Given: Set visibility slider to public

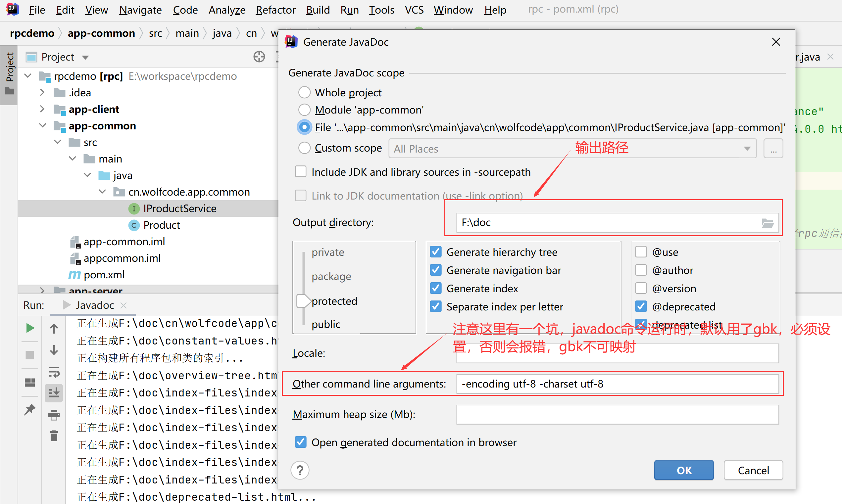Looking at the screenshot, I should (325, 324).
